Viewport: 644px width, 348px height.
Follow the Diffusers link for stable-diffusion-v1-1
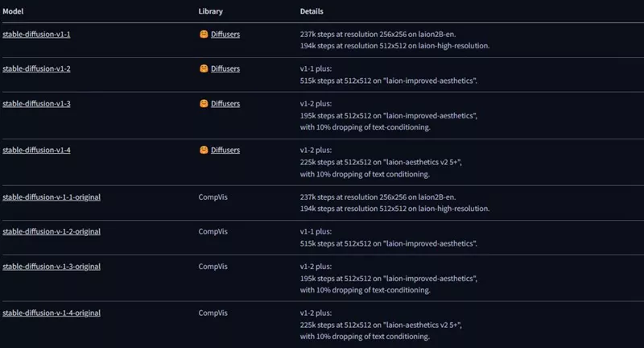[225, 35]
